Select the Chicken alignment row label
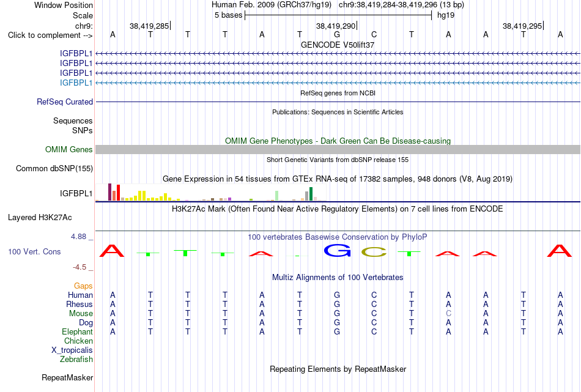The image size is (581, 392). [78, 341]
